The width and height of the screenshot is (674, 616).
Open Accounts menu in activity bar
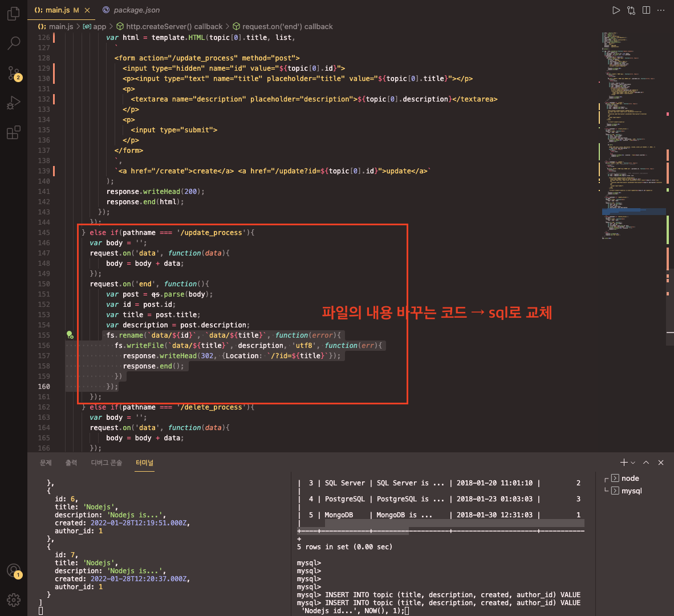14,571
